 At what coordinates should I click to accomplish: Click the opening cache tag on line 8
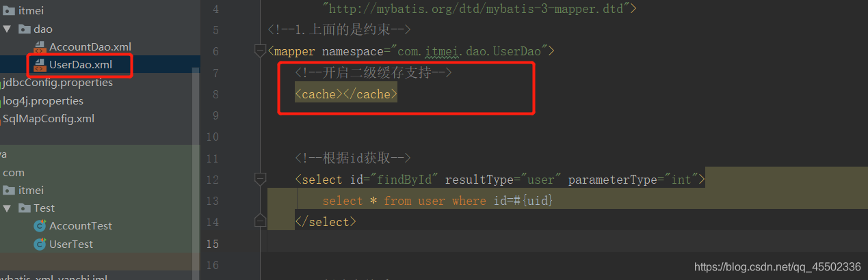tap(319, 94)
